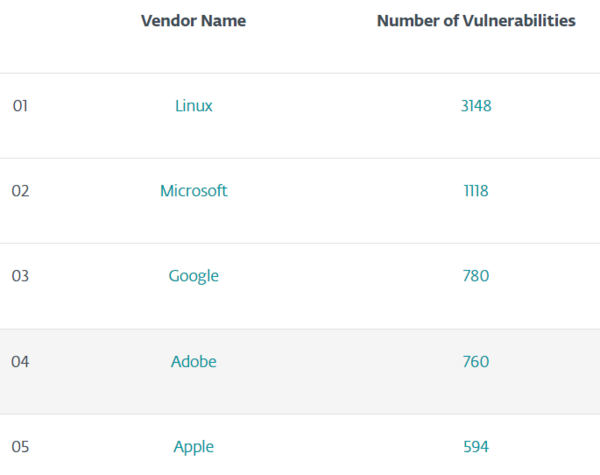
Task: Click the 760 vulnerabilities count
Action: pyautogui.click(x=476, y=362)
